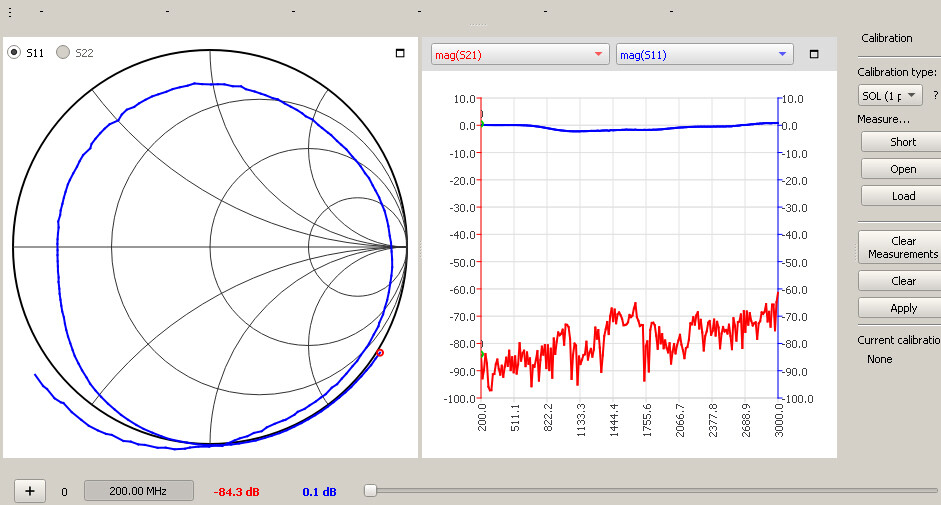The image size is (941, 505).
Task: Click the Load measure button
Action: [x=902, y=196]
